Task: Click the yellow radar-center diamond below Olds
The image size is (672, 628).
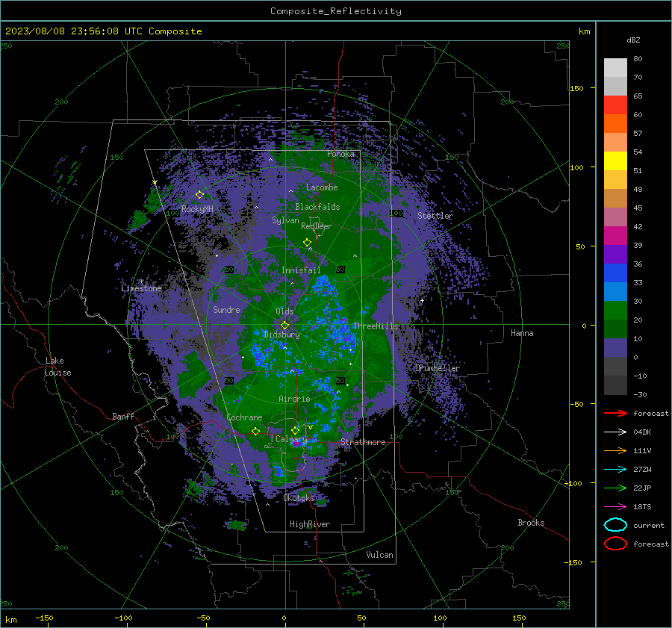Action: click(x=284, y=326)
